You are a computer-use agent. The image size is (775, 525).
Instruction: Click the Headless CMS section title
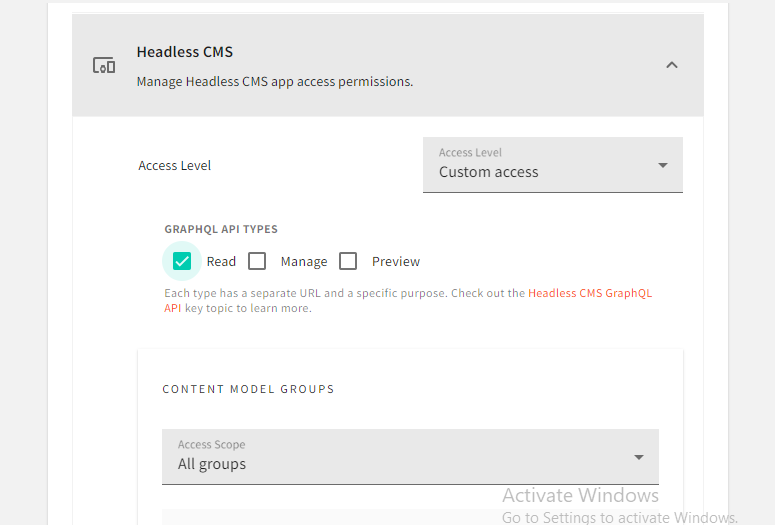[x=185, y=51]
